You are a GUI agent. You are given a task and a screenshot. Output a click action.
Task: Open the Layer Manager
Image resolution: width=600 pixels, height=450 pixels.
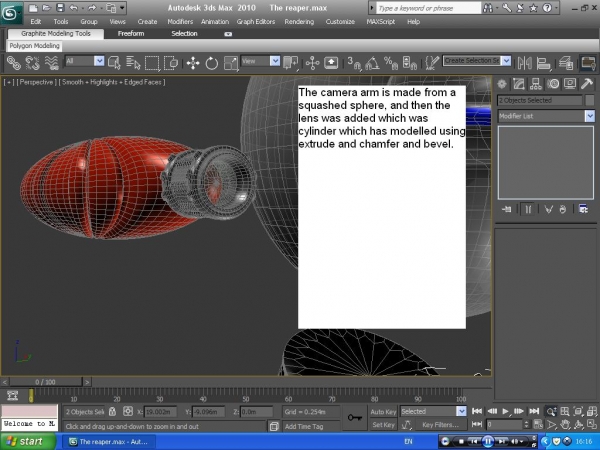click(x=566, y=63)
